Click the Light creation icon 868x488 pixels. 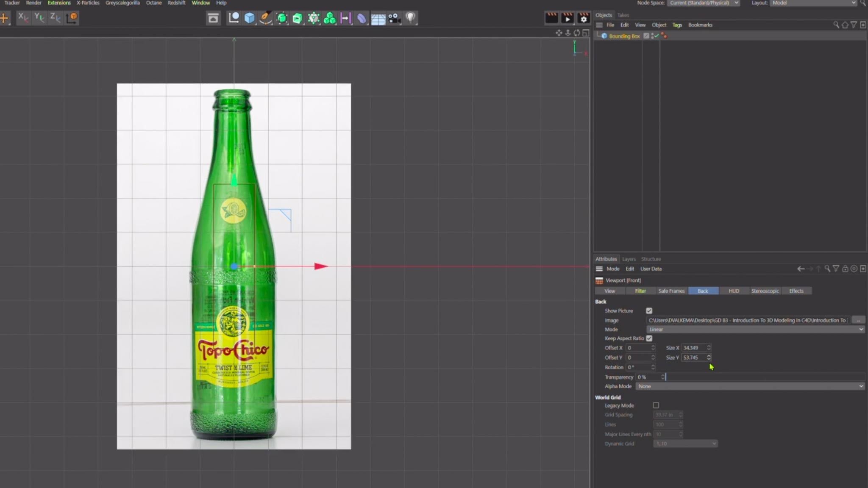(x=410, y=18)
